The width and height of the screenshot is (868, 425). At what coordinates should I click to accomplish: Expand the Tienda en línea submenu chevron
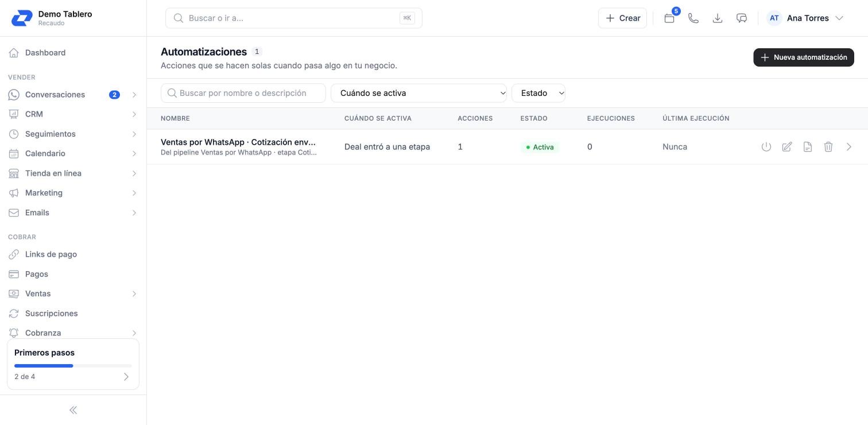pos(134,173)
